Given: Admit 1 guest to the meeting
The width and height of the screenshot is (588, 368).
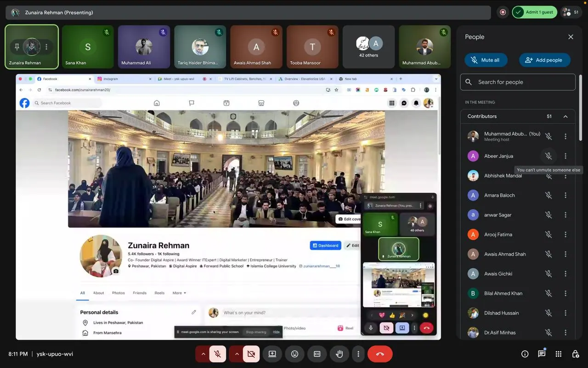Looking at the screenshot, I should (535, 12).
